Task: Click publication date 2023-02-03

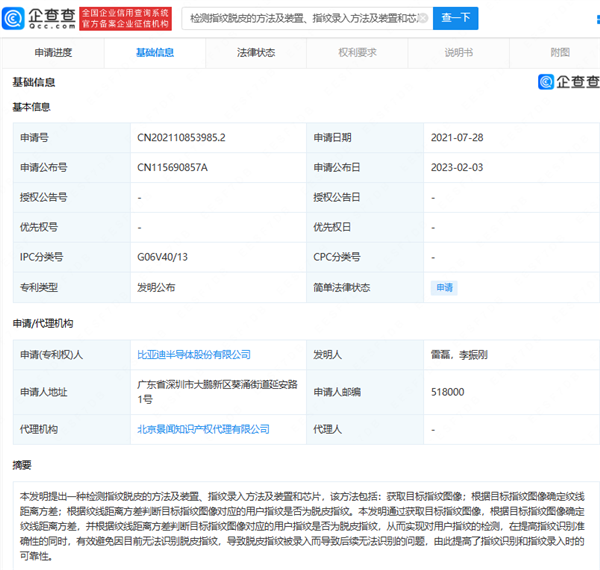Action: 457,168
